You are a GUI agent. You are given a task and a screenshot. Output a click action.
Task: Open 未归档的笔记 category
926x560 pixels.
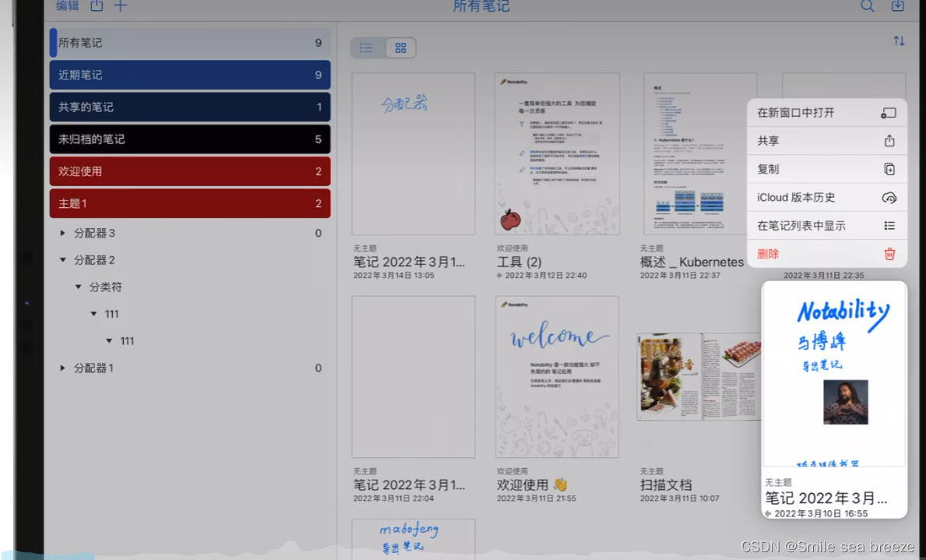click(x=190, y=139)
